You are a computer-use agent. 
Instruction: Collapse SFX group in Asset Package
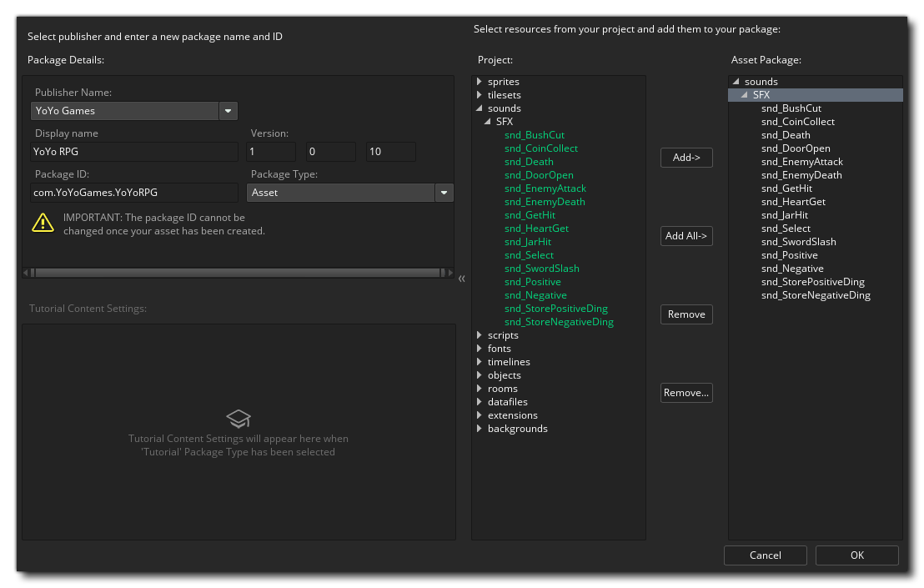pos(745,95)
